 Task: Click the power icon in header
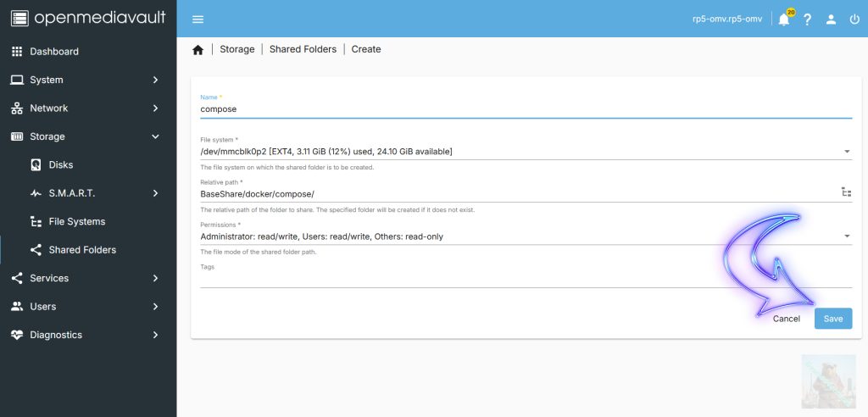click(854, 19)
